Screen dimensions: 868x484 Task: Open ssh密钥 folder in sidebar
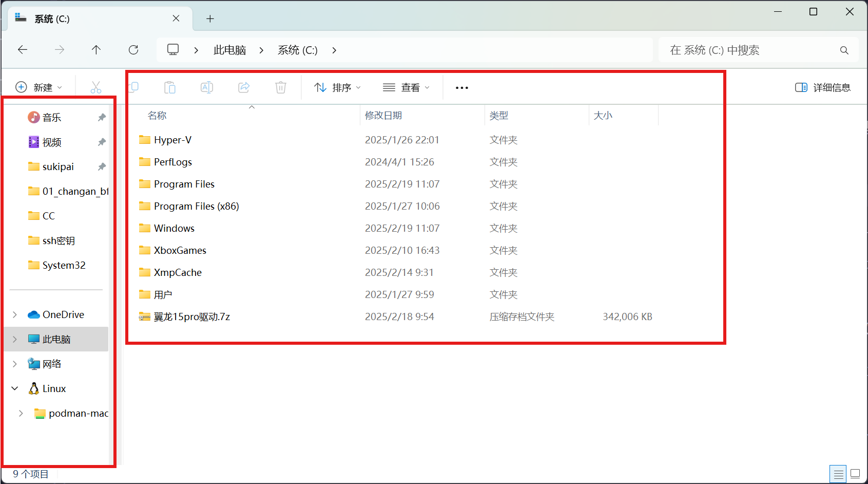[x=51, y=240]
